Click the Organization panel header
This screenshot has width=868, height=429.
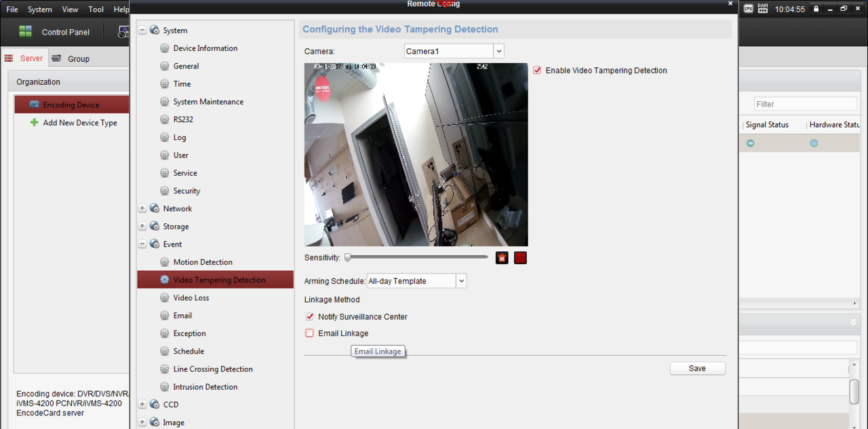68,82
